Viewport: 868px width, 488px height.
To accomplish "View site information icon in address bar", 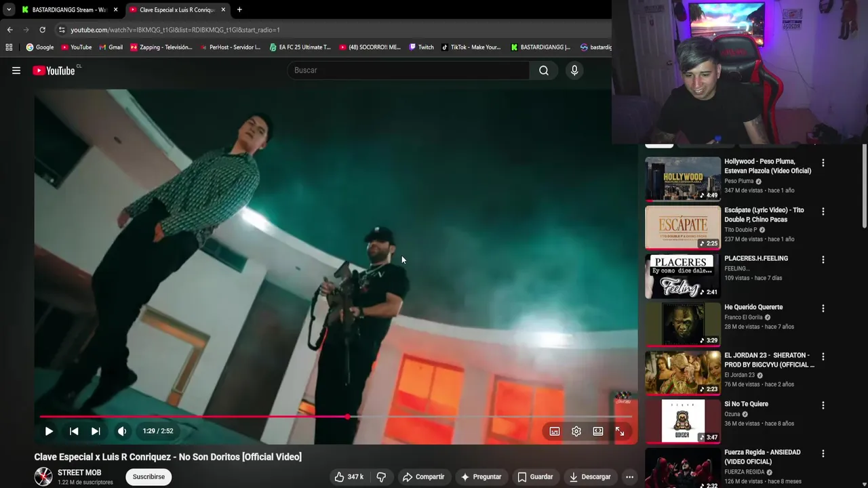I will [62, 30].
